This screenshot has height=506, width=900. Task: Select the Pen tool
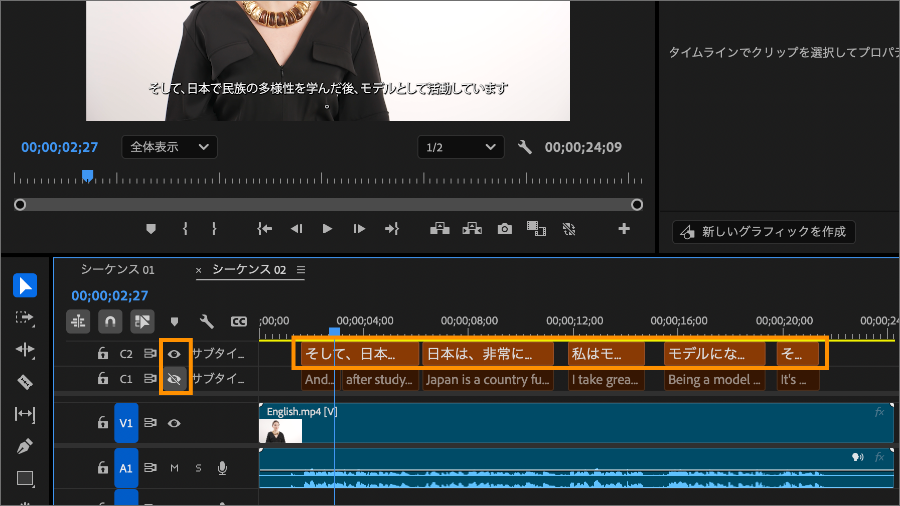point(25,446)
